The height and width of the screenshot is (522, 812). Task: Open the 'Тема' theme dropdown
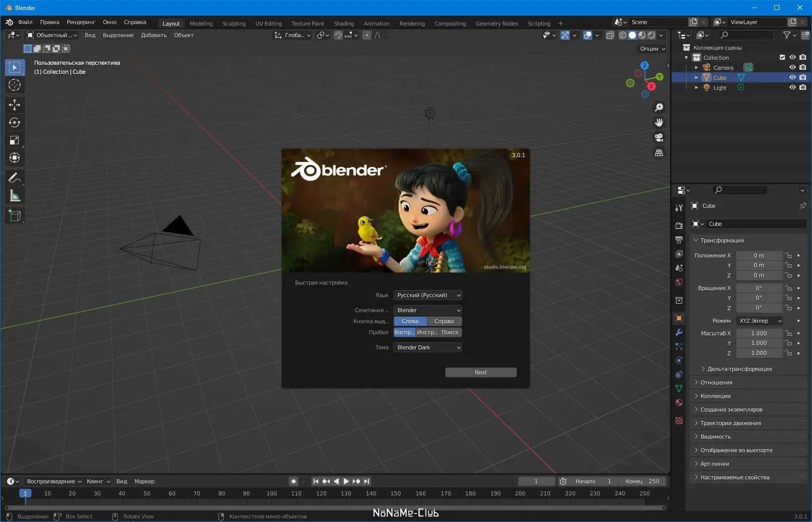(428, 347)
